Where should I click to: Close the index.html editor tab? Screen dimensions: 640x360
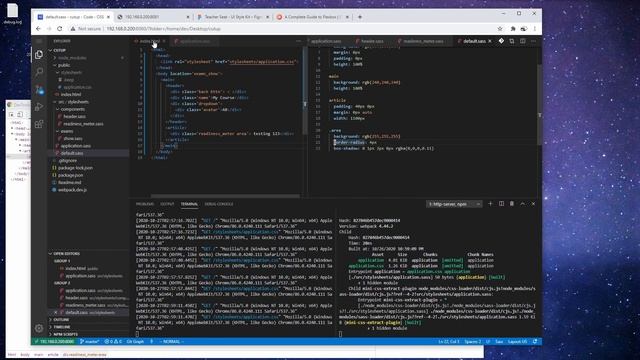click(164, 41)
